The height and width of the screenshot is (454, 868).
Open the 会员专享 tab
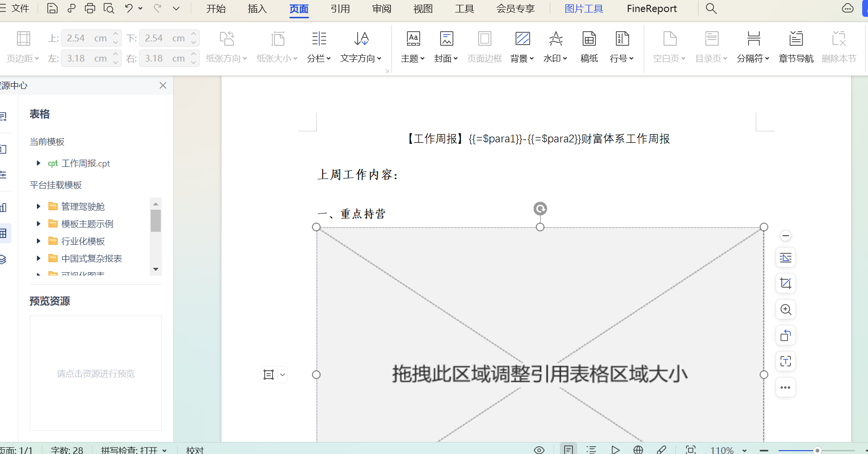click(515, 9)
